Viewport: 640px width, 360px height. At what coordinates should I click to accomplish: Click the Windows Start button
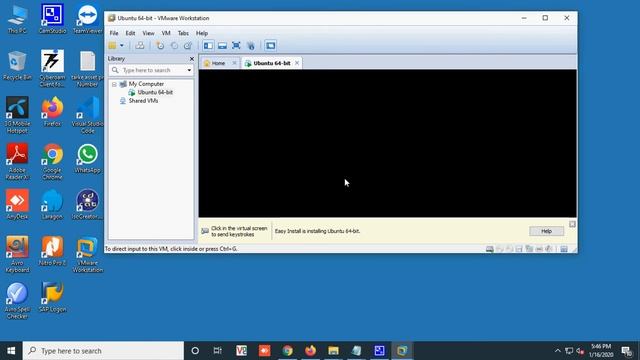pyautogui.click(x=11, y=351)
